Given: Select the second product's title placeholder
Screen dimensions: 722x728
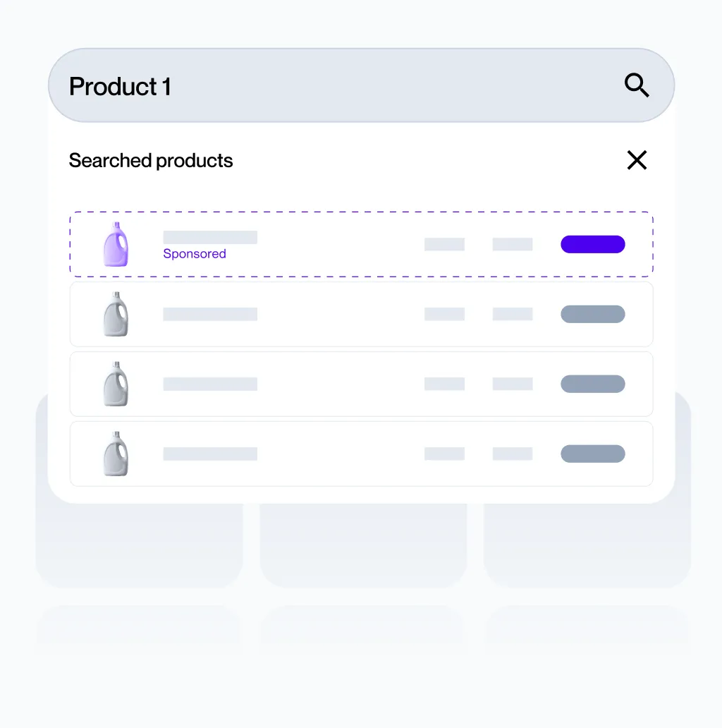Looking at the screenshot, I should (210, 314).
